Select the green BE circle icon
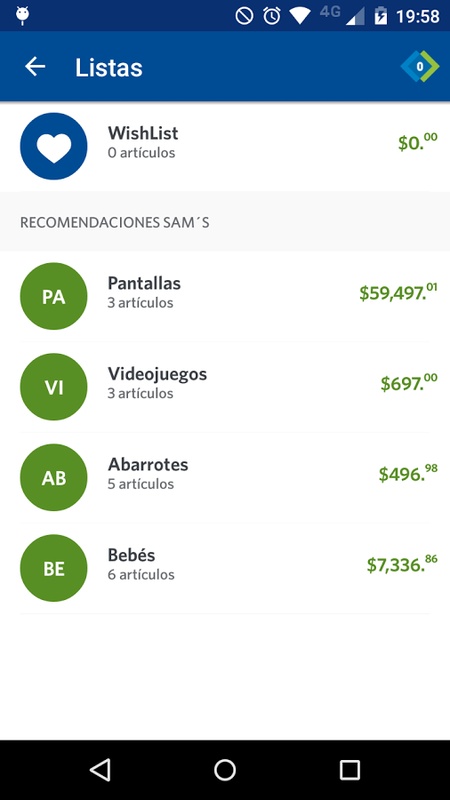 (54, 568)
